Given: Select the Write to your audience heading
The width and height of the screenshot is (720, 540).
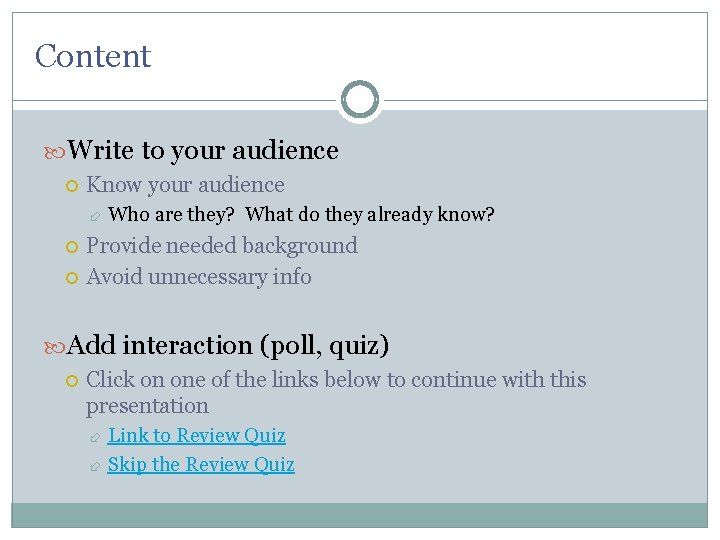Looking at the screenshot, I should tap(204, 151).
